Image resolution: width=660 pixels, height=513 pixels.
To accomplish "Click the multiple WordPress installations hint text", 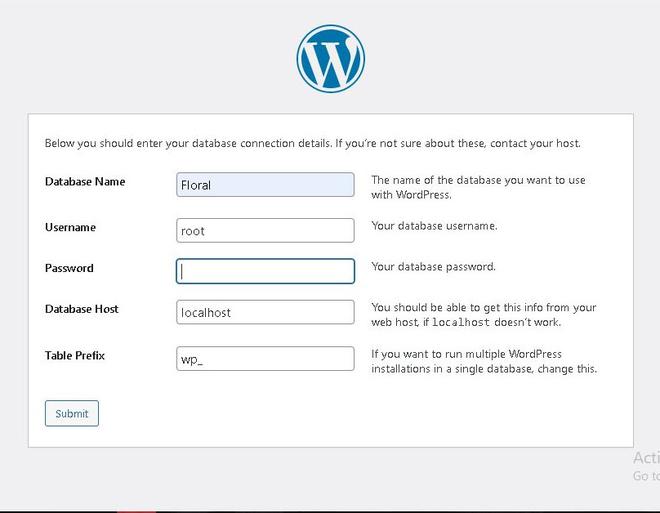I will (x=484, y=361).
